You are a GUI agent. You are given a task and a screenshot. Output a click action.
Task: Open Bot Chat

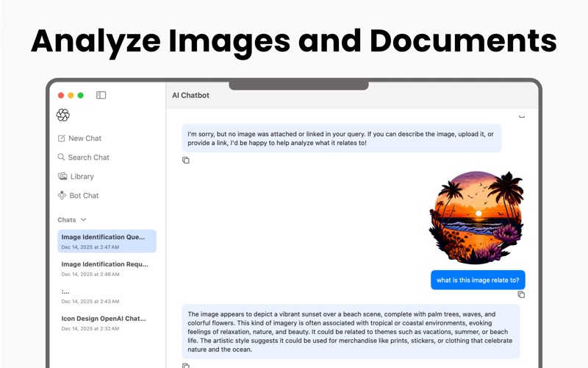point(78,196)
